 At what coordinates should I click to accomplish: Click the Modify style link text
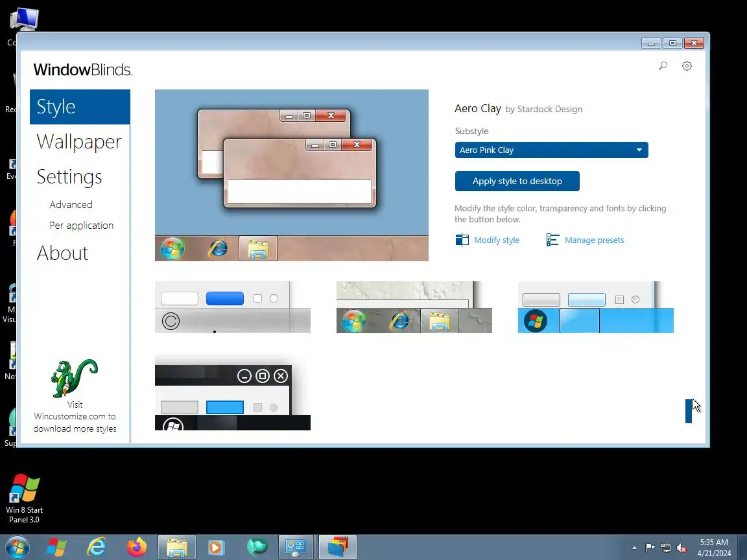coord(497,240)
